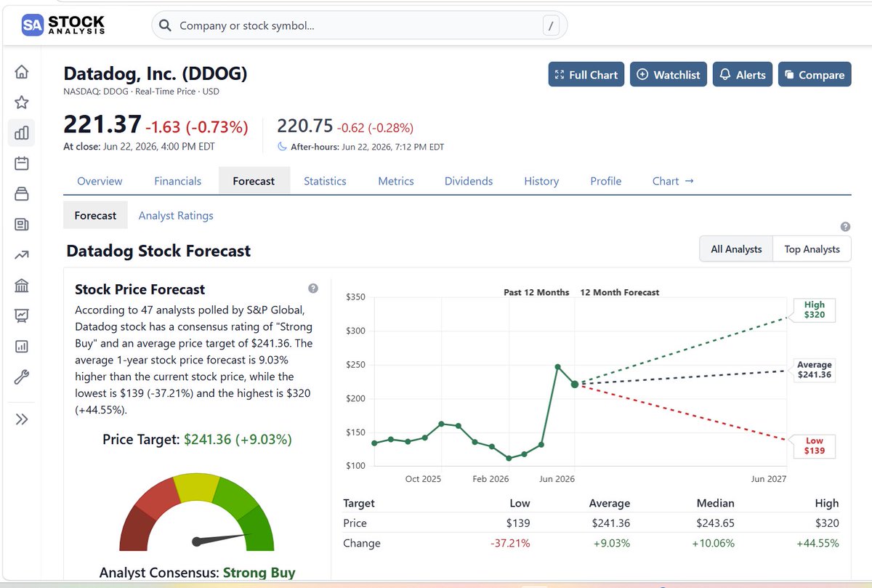
Task: Click the help icon beside Stock Price Forecast
Action: point(313,289)
